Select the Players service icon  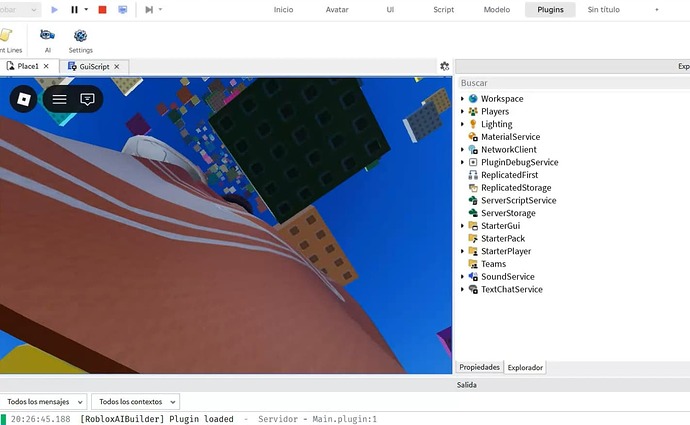click(473, 112)
